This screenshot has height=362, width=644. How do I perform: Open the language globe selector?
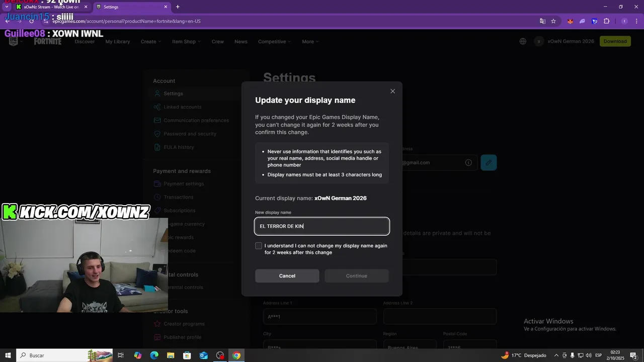coord(523,41)
